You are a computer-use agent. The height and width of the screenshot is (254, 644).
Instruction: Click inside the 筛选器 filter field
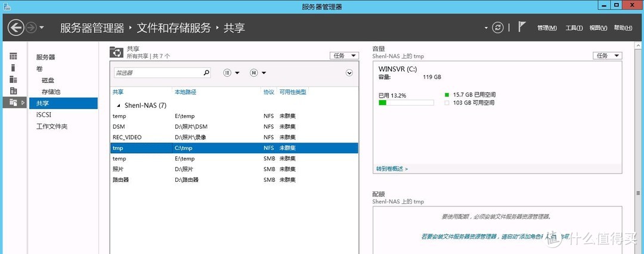point(158,73)
